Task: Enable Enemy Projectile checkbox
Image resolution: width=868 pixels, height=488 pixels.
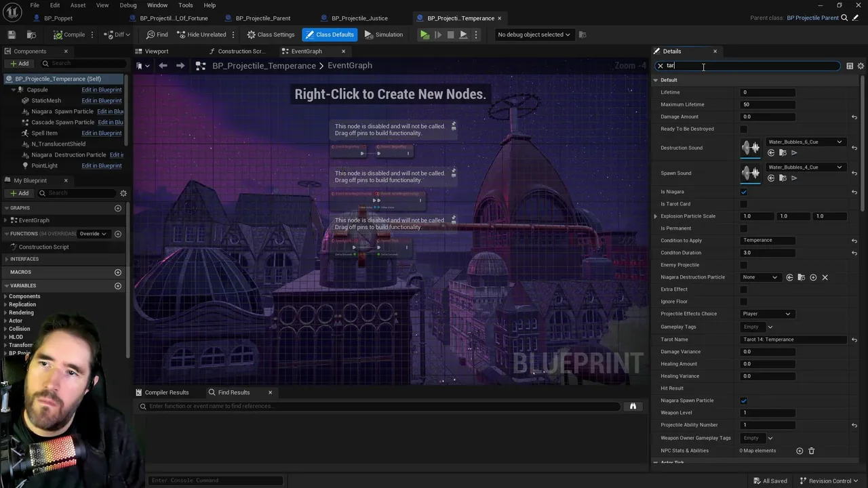Action: point(744,265)
